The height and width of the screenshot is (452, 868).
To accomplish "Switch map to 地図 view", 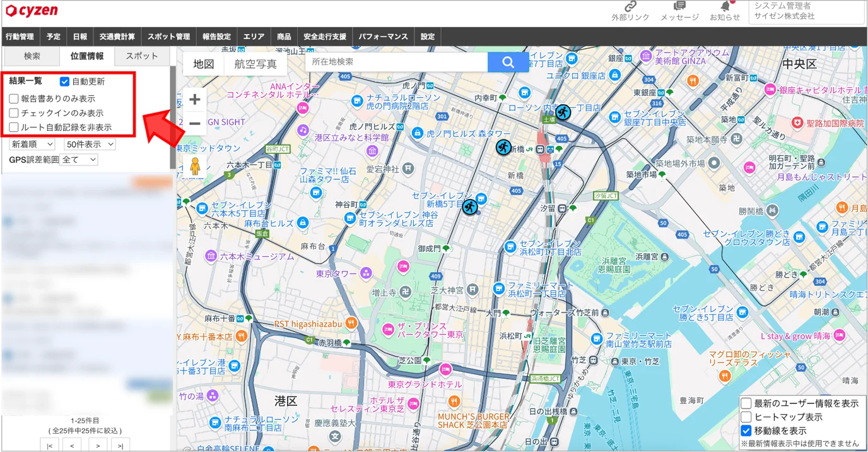I will 204,64.
